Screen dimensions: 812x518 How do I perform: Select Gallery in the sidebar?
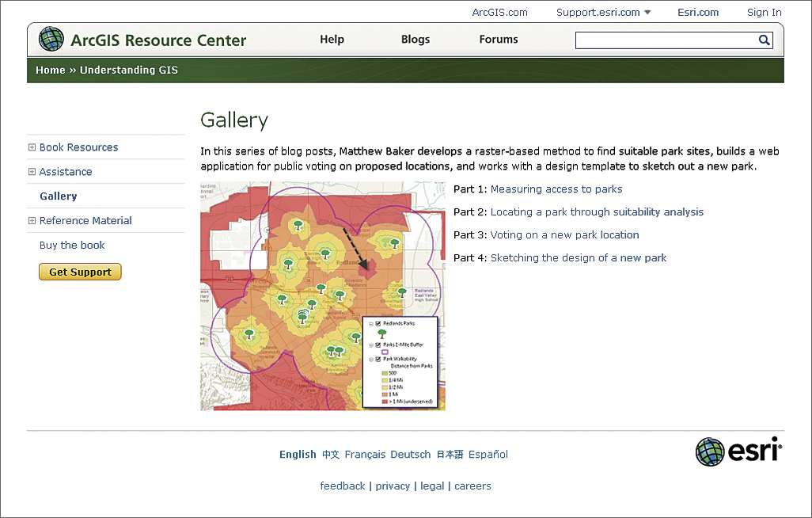[59, 196]
